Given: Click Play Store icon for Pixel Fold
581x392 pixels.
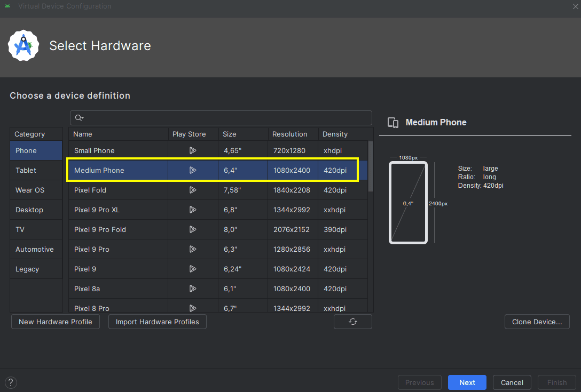Looking at the screenshot, I should pos(193,190).
